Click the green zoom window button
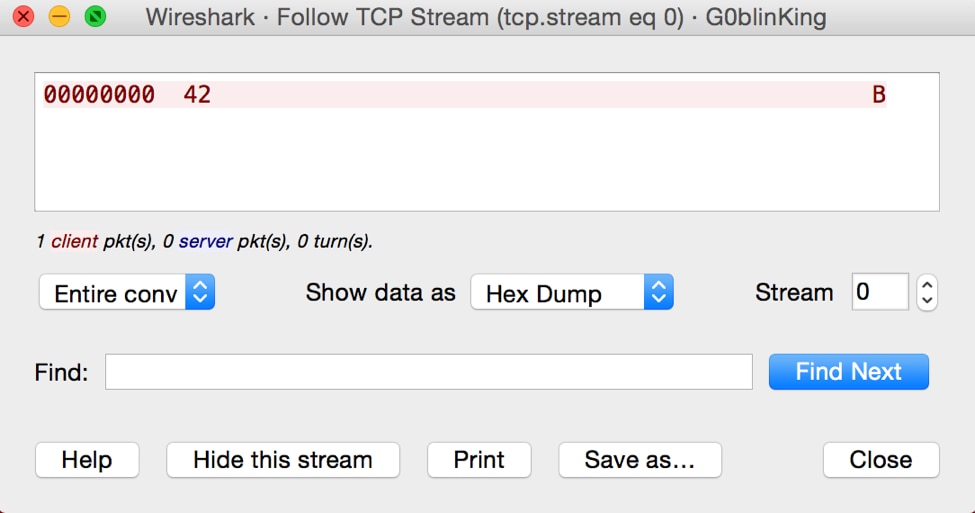Viewport: 975px width, 513px height. 95,16
